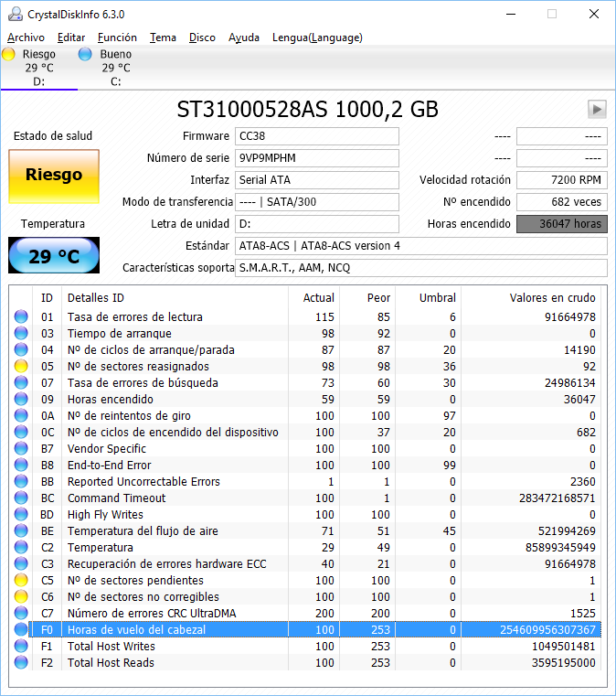Click status icon of row 0C ciclos de encendido
Image resolution: width=616 pixels, height=696 pixels.
(21, 432)
